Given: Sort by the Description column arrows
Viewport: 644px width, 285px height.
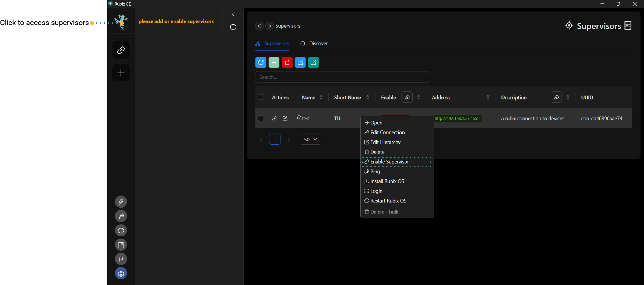Looking at the screenshot, I should coord(568,97).
